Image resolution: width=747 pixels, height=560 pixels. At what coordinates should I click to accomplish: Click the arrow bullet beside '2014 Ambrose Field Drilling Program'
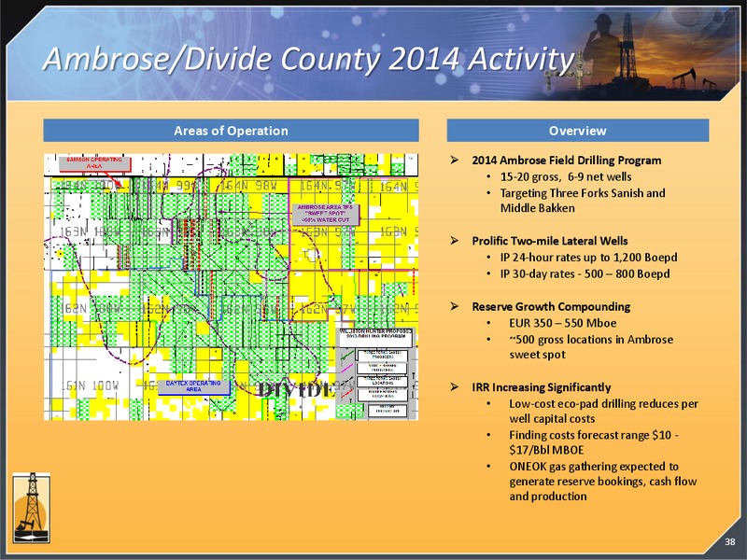pyautogui.click(x=455, y=160)
